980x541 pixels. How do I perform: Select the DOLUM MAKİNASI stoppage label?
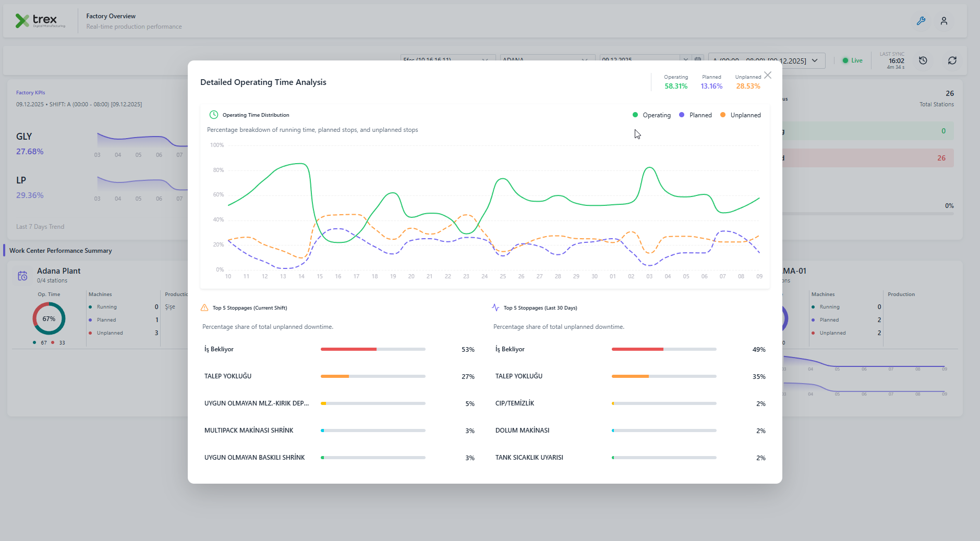(x=522, y=431)
